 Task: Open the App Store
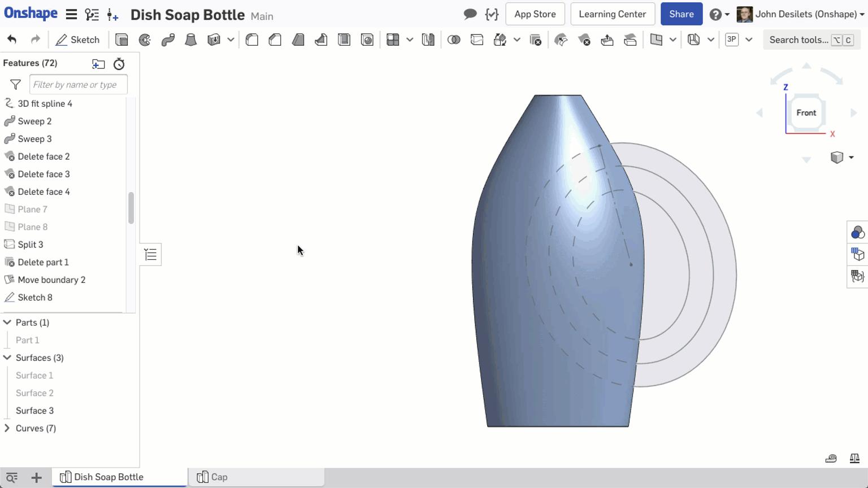(535, 14)
